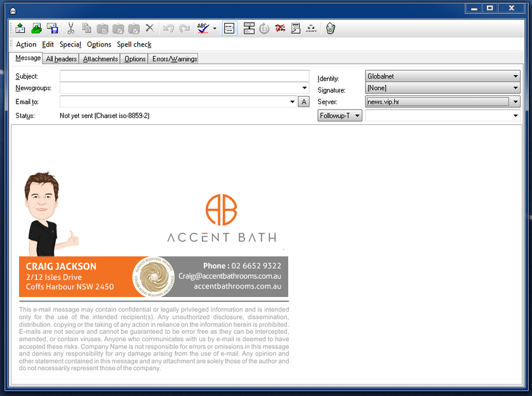The height and width of the screenshot is (396, 532).
Task: Click the business awards gold seal
Action: point(154,277)
